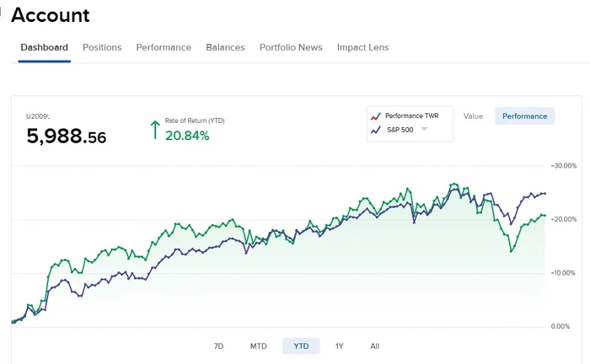Show month-to-date with MTD range

(259, 346)
